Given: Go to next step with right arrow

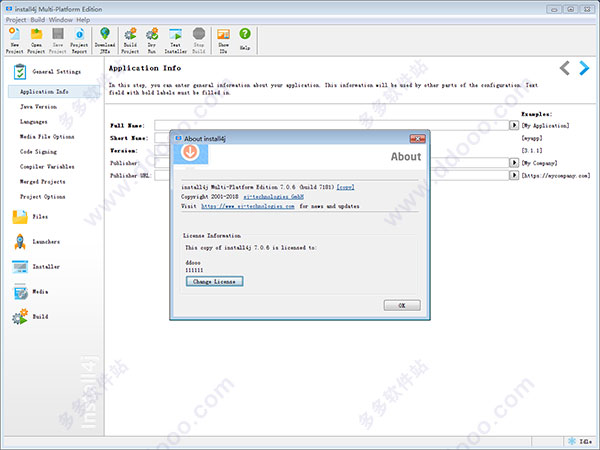Looking at the screenshot, I should coord(584,68).
